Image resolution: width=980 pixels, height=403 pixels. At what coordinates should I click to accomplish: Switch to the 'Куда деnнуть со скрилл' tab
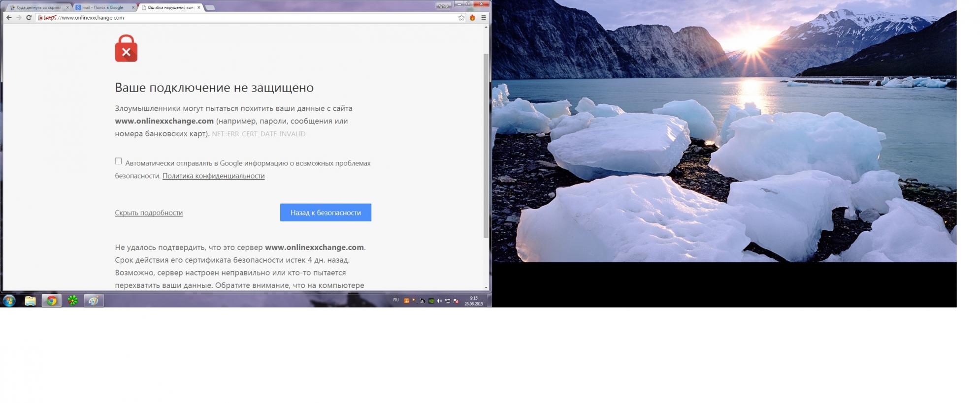(x=38, y=7)
